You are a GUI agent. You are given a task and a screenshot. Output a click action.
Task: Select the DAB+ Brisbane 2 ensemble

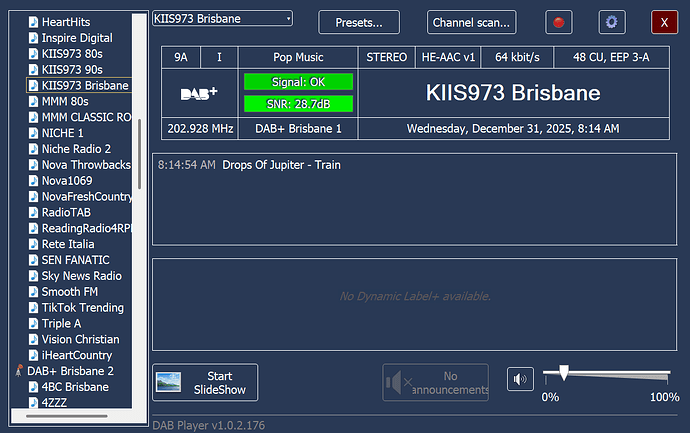(x=70, y=371)
